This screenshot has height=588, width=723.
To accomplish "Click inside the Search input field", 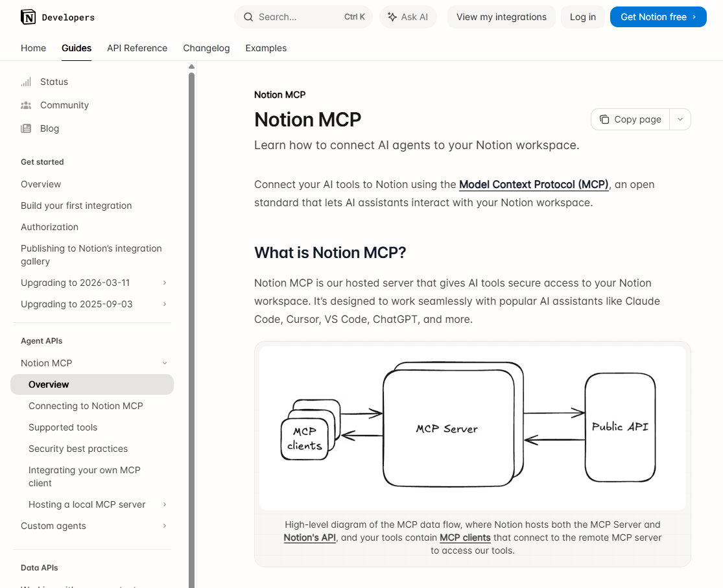I will tap(292, 17).
